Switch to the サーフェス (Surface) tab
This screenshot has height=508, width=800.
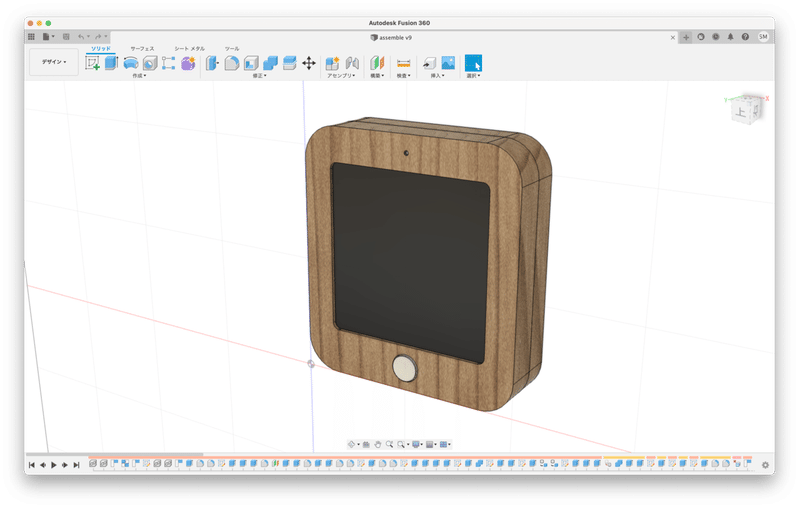pos(142,48)
